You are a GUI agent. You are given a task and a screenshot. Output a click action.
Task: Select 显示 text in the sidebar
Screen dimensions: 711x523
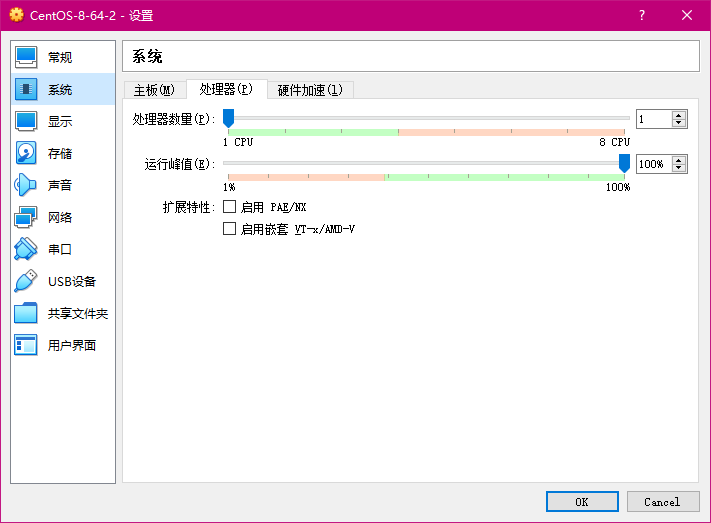[x=60, y=121]
